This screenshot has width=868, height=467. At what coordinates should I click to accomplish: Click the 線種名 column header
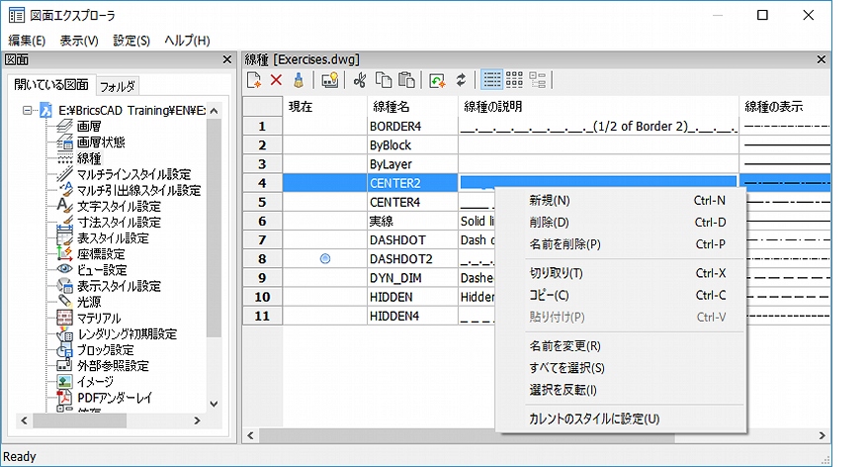(x=412, y=107)
